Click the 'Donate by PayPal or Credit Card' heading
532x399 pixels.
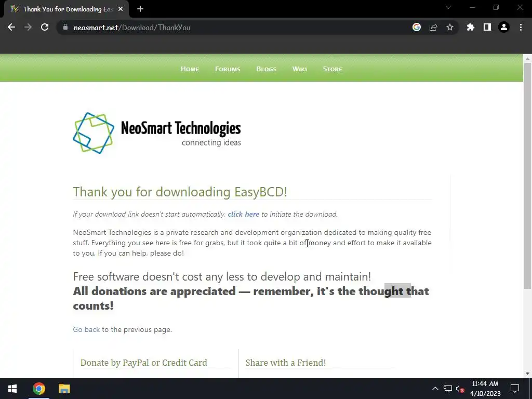(144, 363)
